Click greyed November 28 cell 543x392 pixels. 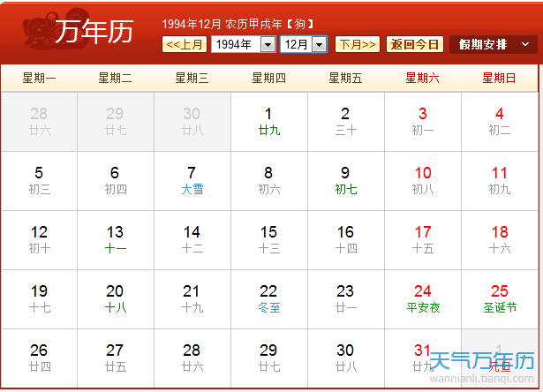[x=39, y=121]
